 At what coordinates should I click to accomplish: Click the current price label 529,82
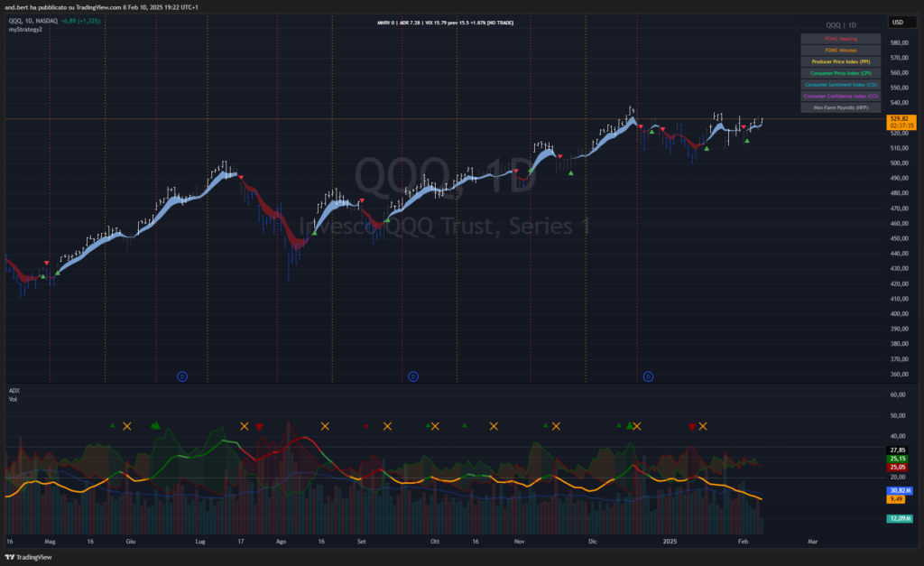pos(899,118)
